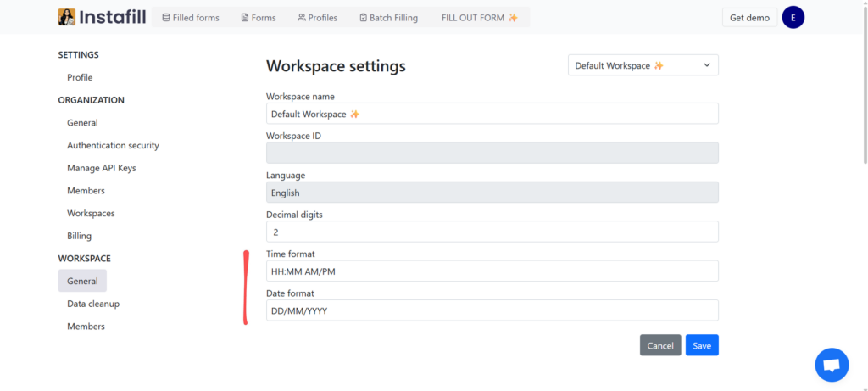The height and width of the screenshot is (391, 868).
Task: Cancel workspace settings changes
Action: [x=659, y=345]
